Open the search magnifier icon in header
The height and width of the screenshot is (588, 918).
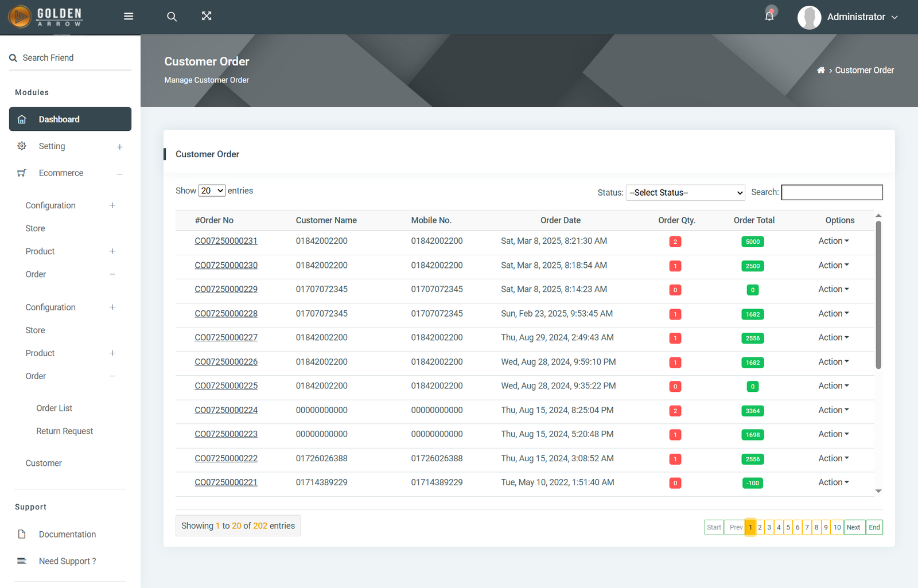172,17
